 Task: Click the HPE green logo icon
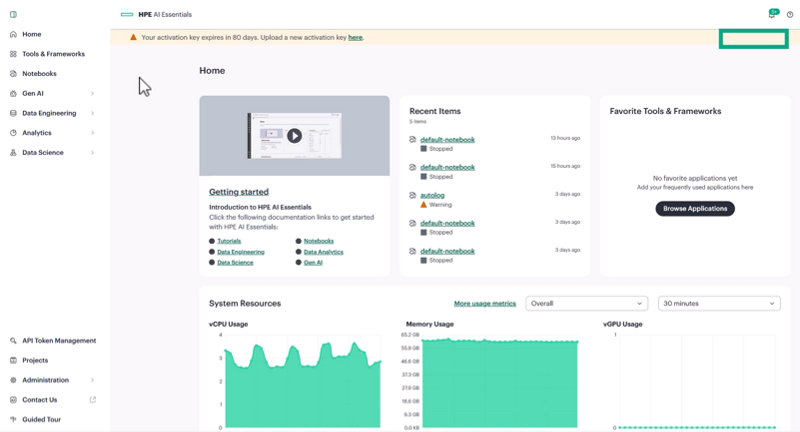coord(127,14)
